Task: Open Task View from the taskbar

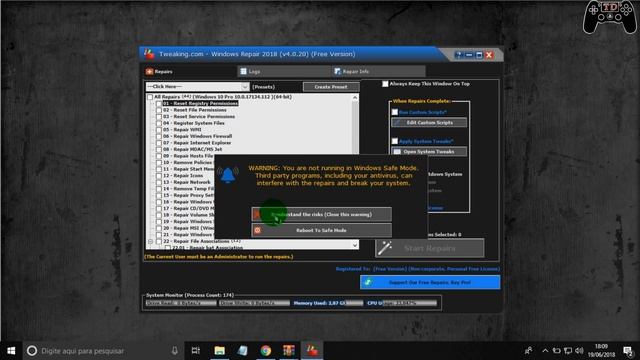Action: [x=196, y=351]
